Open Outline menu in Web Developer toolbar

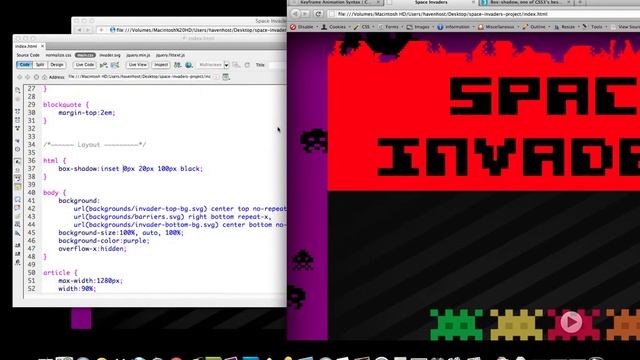click(x=537, y=27)
